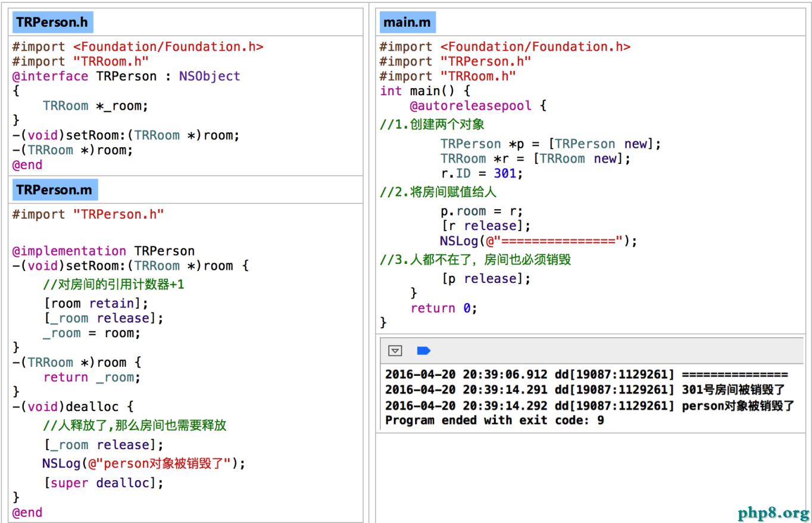Click the @interface TRPerson declaration line
Screen dimensions: 812x523
pos(126,76)
